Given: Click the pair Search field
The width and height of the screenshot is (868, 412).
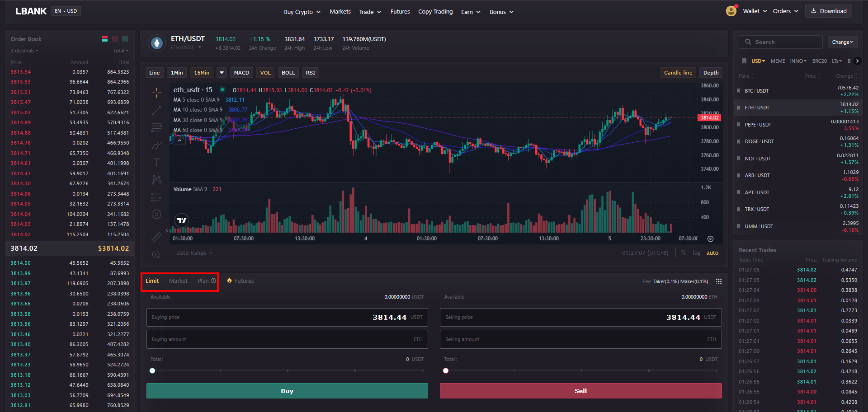Looking at the screenshot, I should tap(781, 42).
